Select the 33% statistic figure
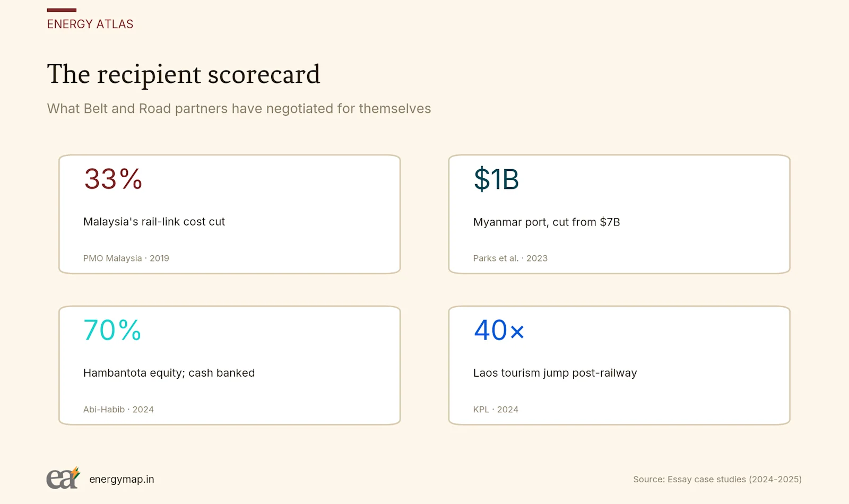Viewport: 849px width, 504px height. click(113, 179)
